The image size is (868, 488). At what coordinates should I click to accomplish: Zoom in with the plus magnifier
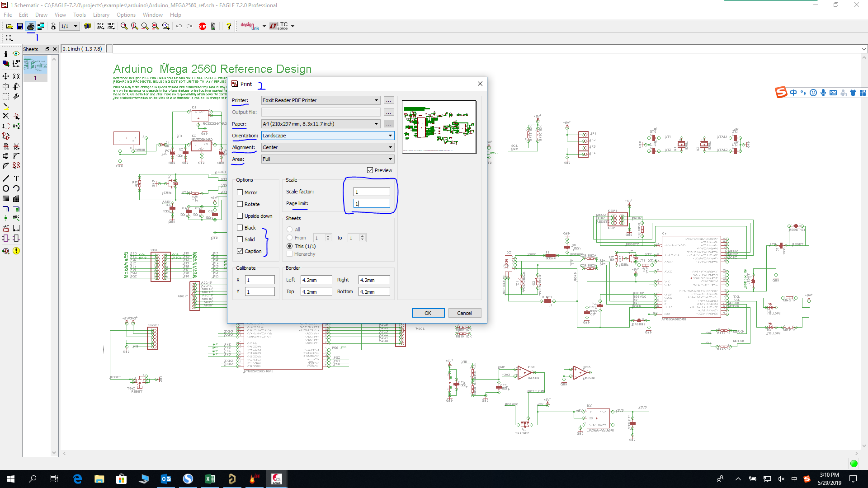(134, 26)
